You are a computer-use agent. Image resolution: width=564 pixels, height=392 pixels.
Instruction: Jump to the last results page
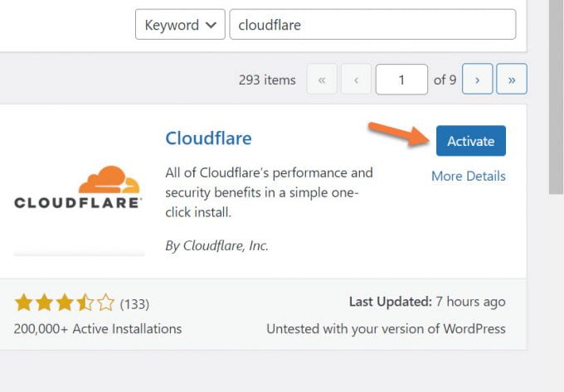click(512, 80)
